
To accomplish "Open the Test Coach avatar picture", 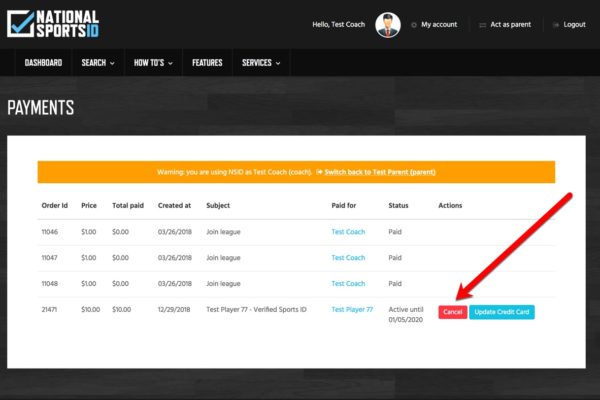I will click(x=388, y=25).
